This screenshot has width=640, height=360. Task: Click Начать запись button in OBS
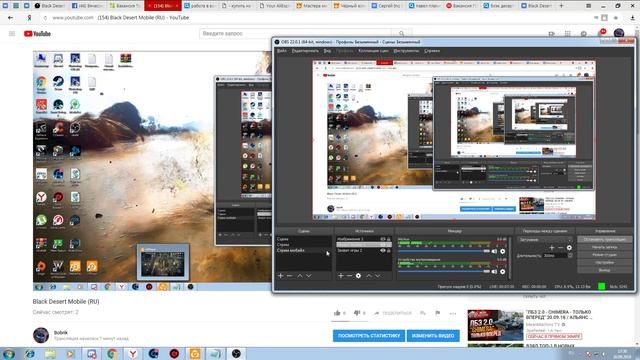(x=605, y=247)
